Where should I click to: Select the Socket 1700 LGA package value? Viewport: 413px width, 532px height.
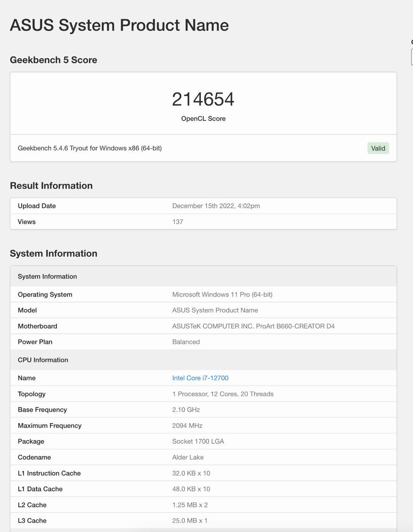[x=198, y=441]
